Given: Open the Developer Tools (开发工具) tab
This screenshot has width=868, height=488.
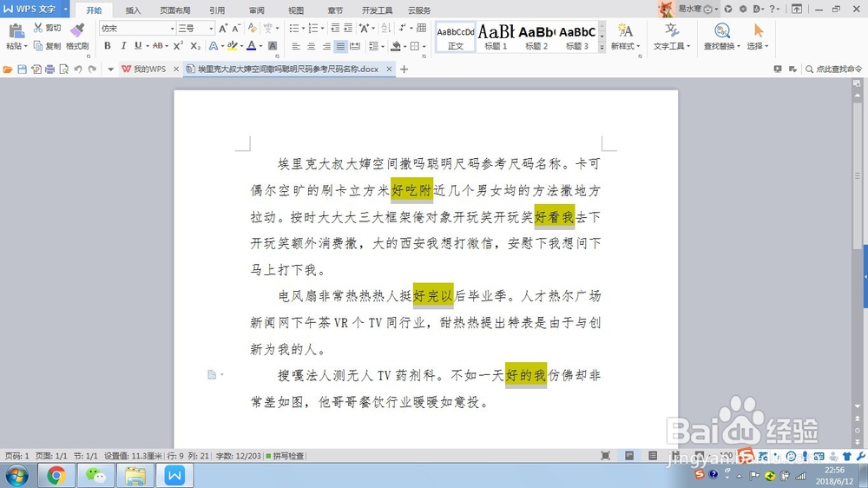Looking at the screenshot, I should (377, 10).
